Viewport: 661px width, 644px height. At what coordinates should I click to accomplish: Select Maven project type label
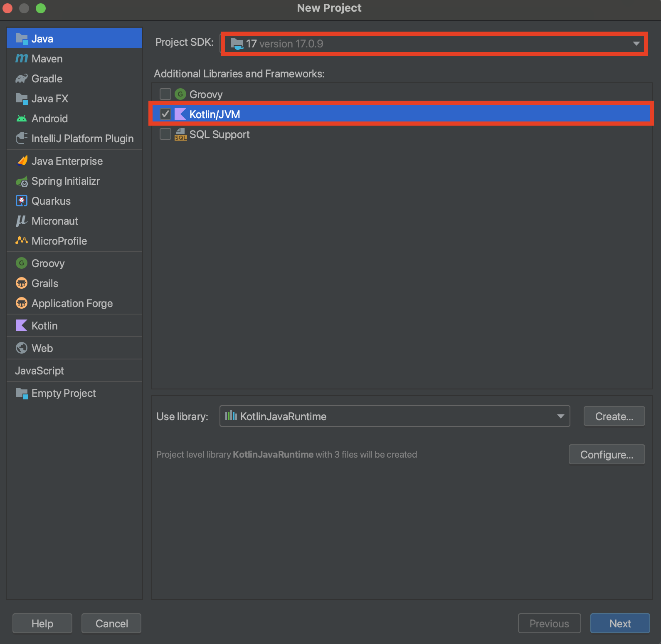tap(47, 59)
